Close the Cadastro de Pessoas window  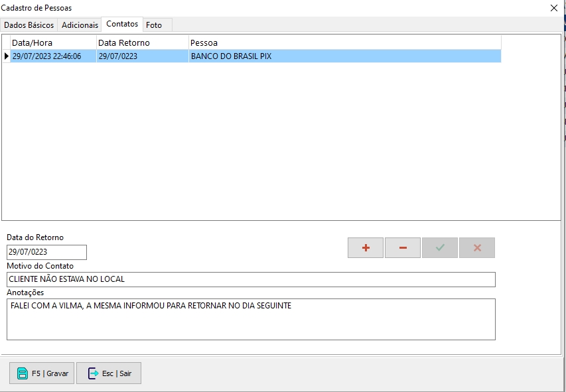554,8
